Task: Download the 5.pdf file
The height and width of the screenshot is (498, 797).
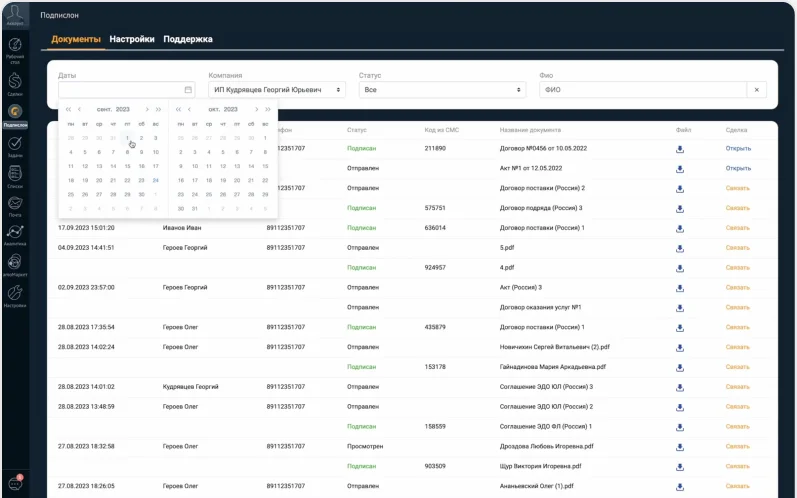Action: click(x=680, y=248)
